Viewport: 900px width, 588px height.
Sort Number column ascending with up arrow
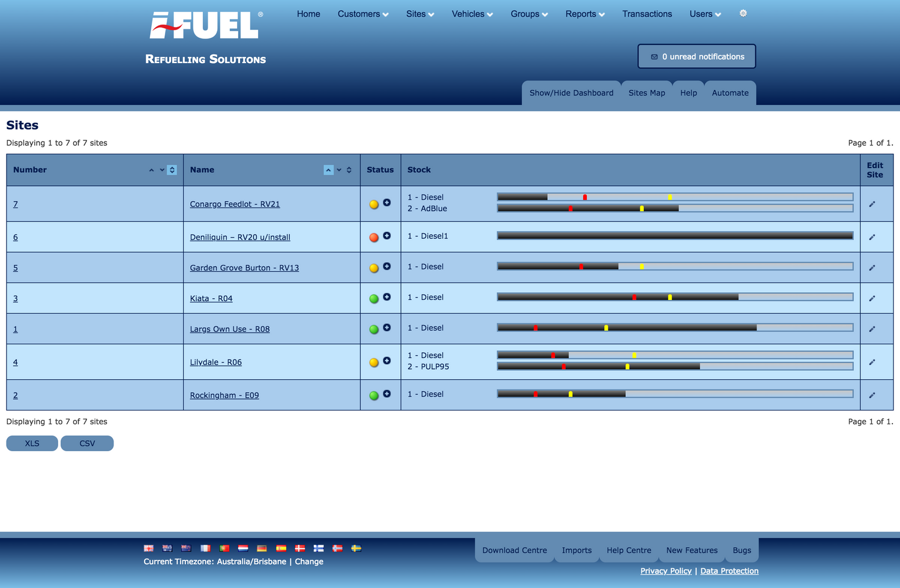[x=151, y=170]
